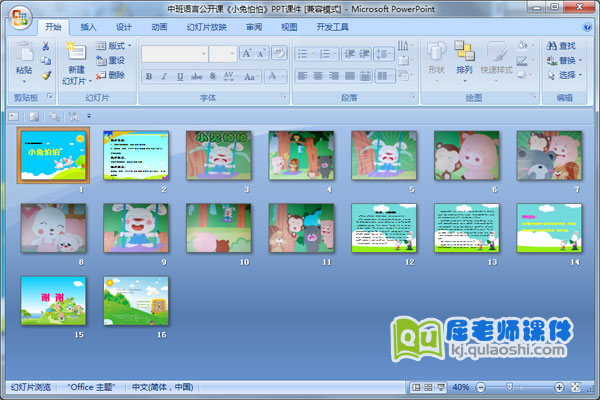Screen dimensions: 600x400
Task: Toggle Italic formatting
Action: click(164, 76)
